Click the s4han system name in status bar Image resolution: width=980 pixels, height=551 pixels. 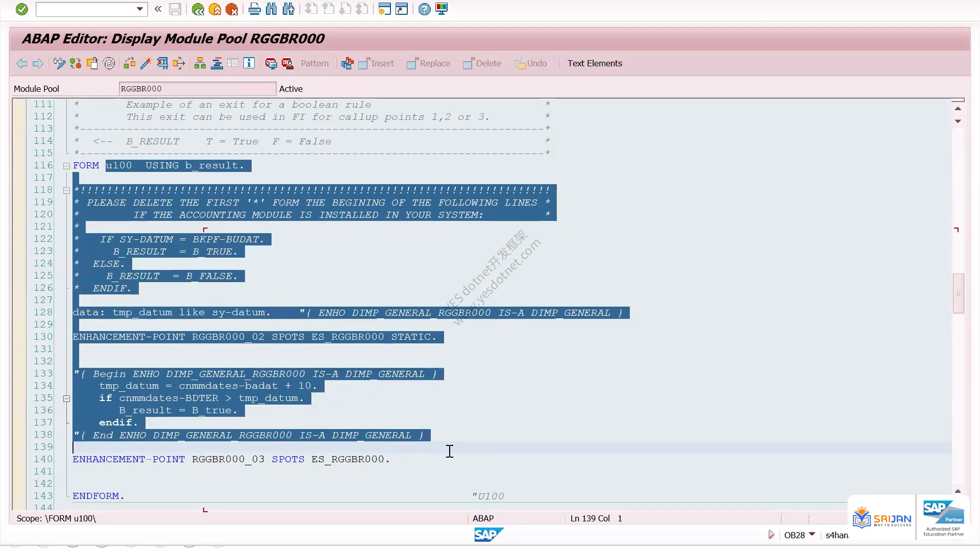[837, 535]
